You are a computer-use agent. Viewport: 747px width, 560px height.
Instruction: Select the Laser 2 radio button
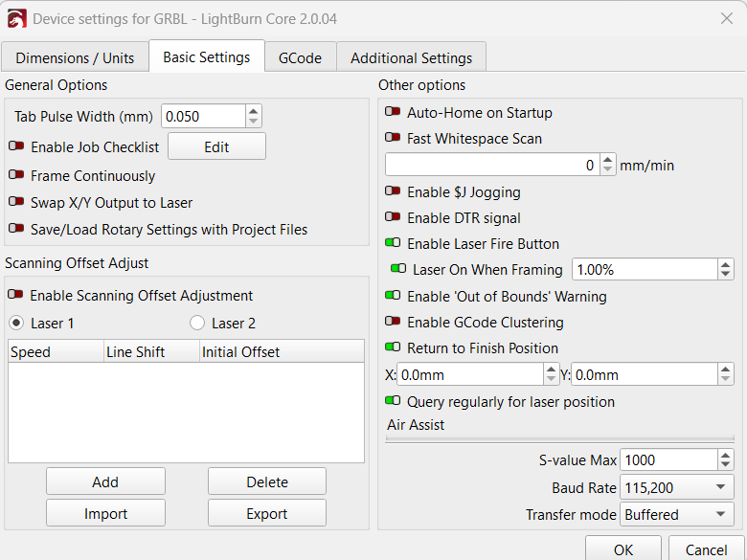tap(197, 324)
